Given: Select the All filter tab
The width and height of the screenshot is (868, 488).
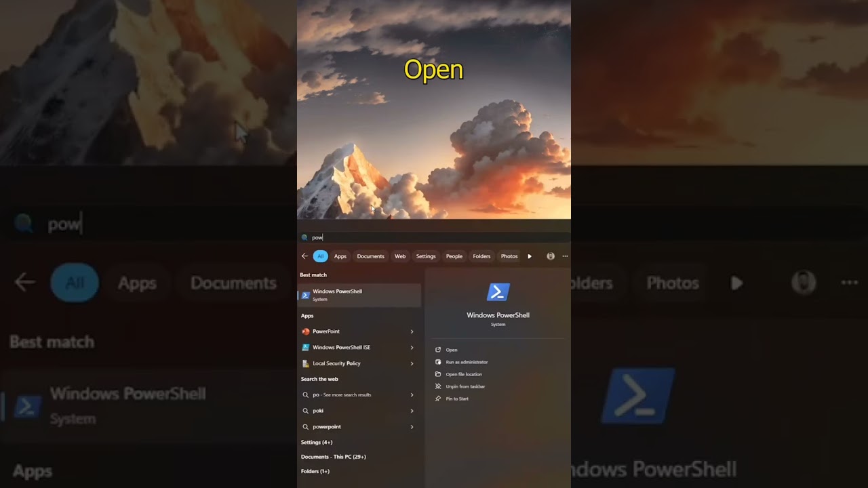Looking at the screenshot, I should click(321, 256).
